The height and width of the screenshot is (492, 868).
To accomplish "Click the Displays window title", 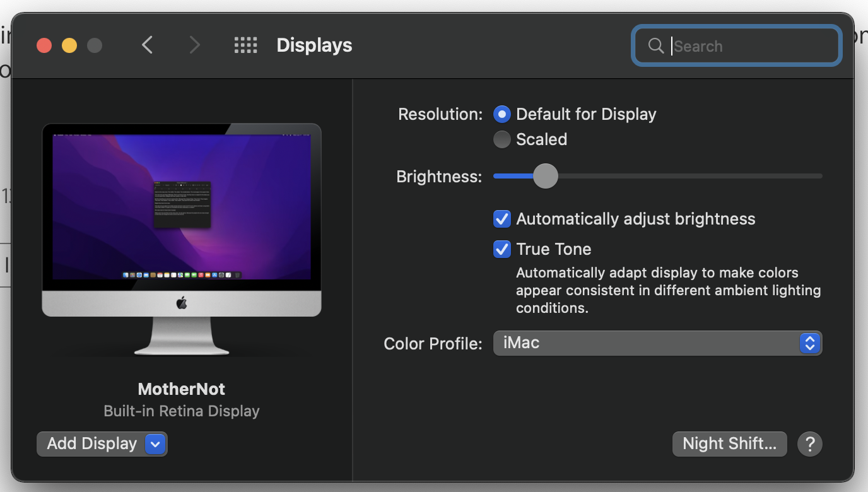I will tap(314, 45).
